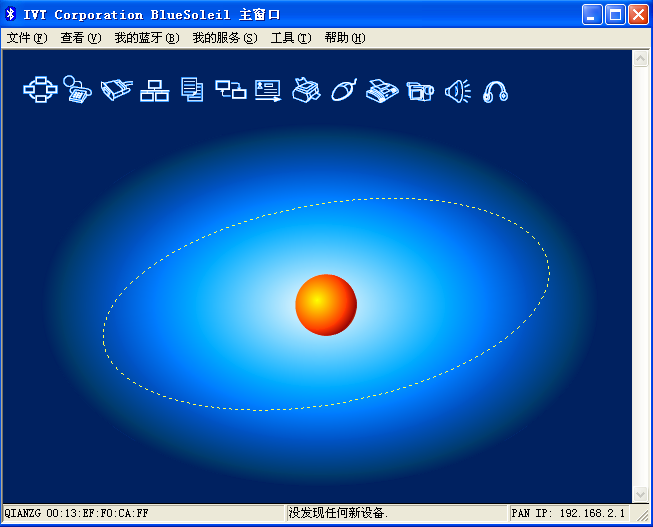Click the Personal Area Networking service icon
Viewport: 653px width, 527px height.
(40, 90)
